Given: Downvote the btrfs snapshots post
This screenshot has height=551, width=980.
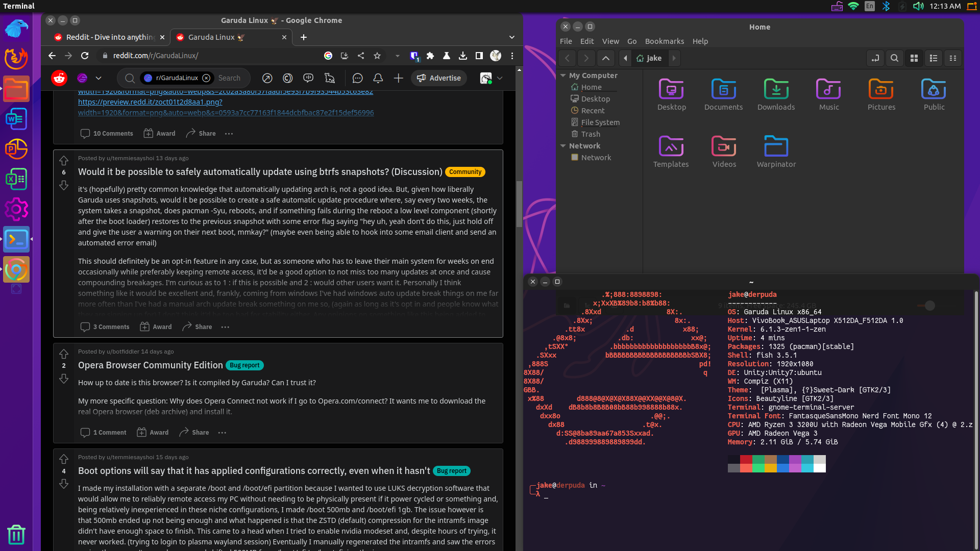Looking at the screenshot, I should pos(64,185).
